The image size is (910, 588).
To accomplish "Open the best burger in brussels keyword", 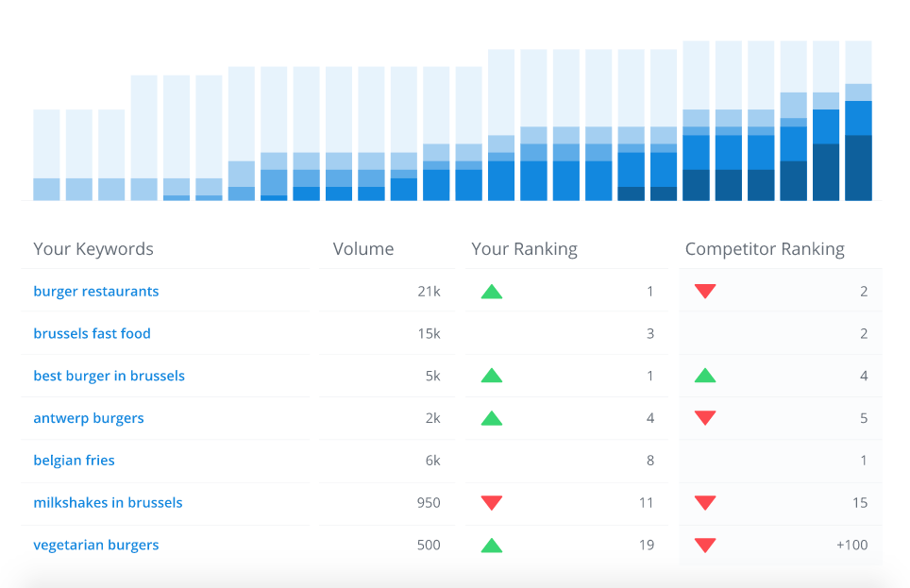I will [x=108, y=376].
